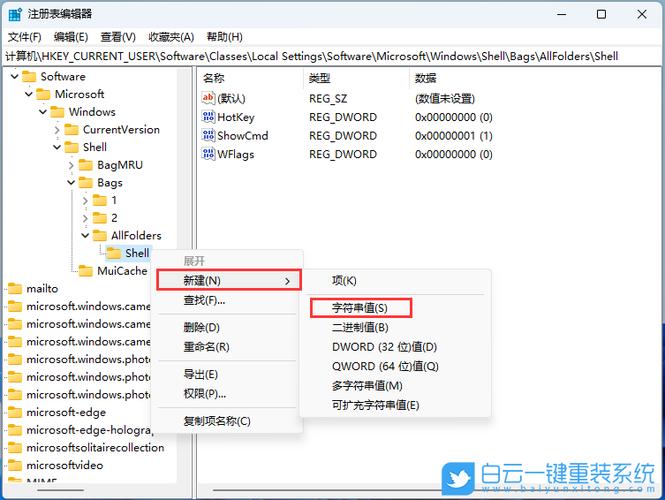This screenshot has height=500, width=665.
Task: Click the folder icon of key 1
Action: click(x=100, y=200)
